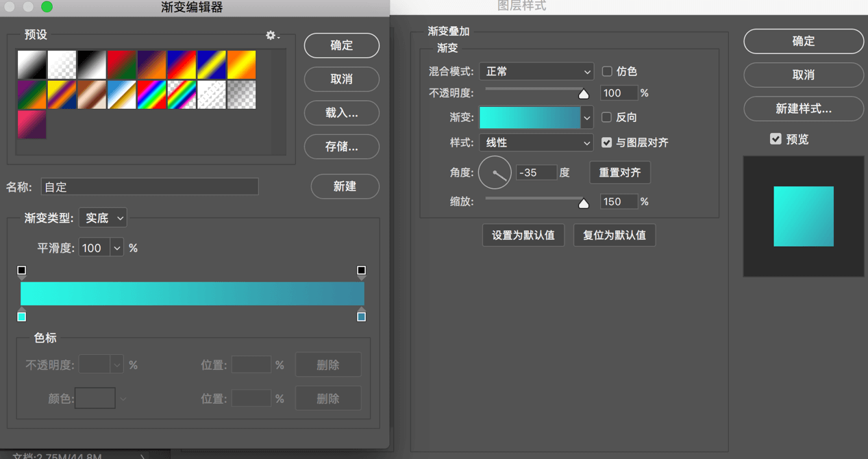Choose the pink to purple gradient preset

point(32,125)
